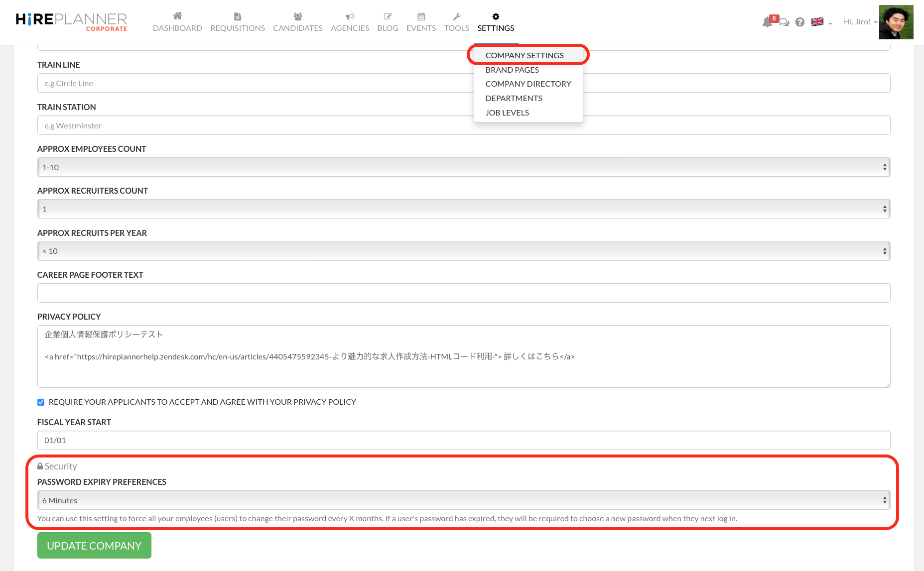Open the Events calendar icon
The width and height of the screenshot is (924, 571).
[x=421, y=16]
